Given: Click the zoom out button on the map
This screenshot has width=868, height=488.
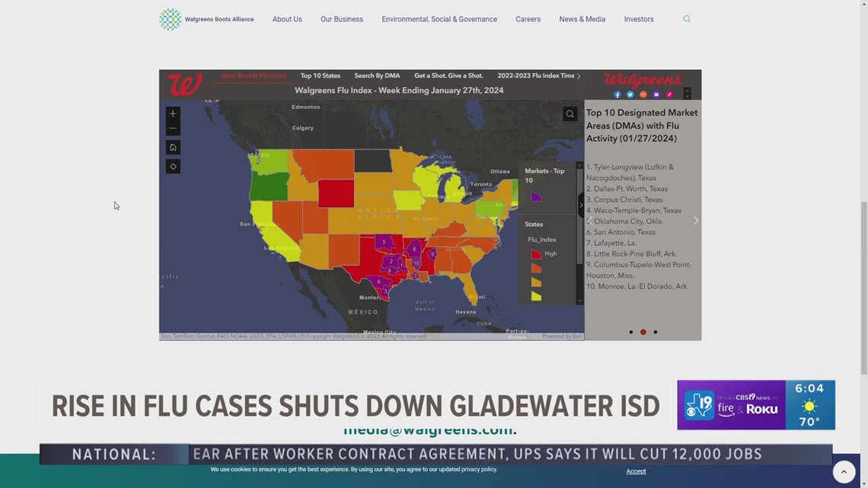Looking at the screenshot, I should coord(173,128).
